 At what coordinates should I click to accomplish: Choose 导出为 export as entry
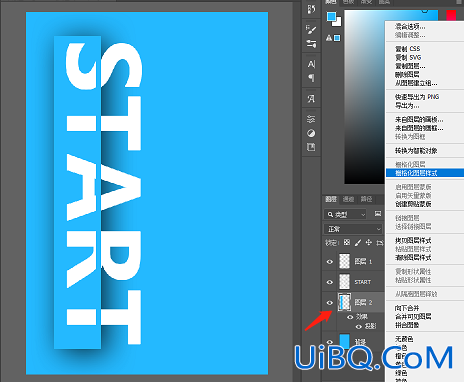407,106
